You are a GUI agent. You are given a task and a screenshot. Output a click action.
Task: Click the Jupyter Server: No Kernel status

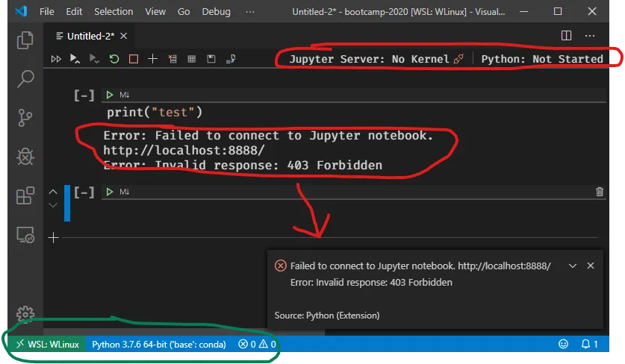[x=376, y=59]
